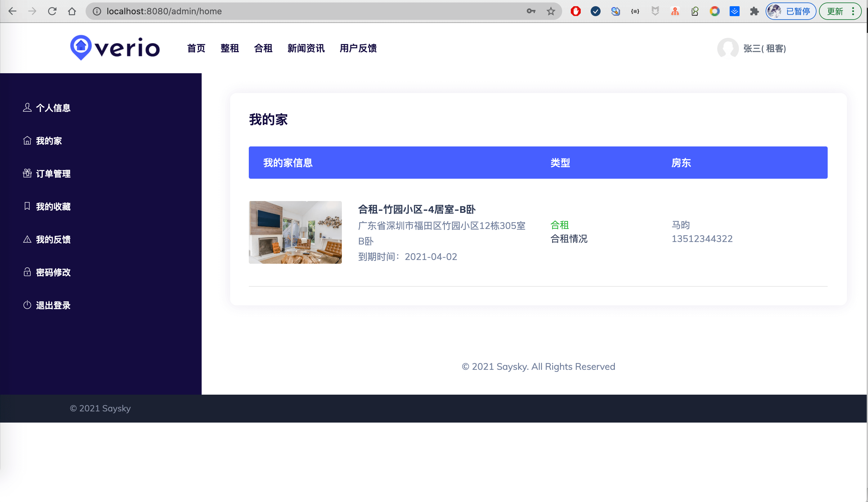Image resolution: width=868 pixels, height=502 pixels.
Task: Click the bookmark icon beside 我的收藏
Action: (x=27, y=206)
